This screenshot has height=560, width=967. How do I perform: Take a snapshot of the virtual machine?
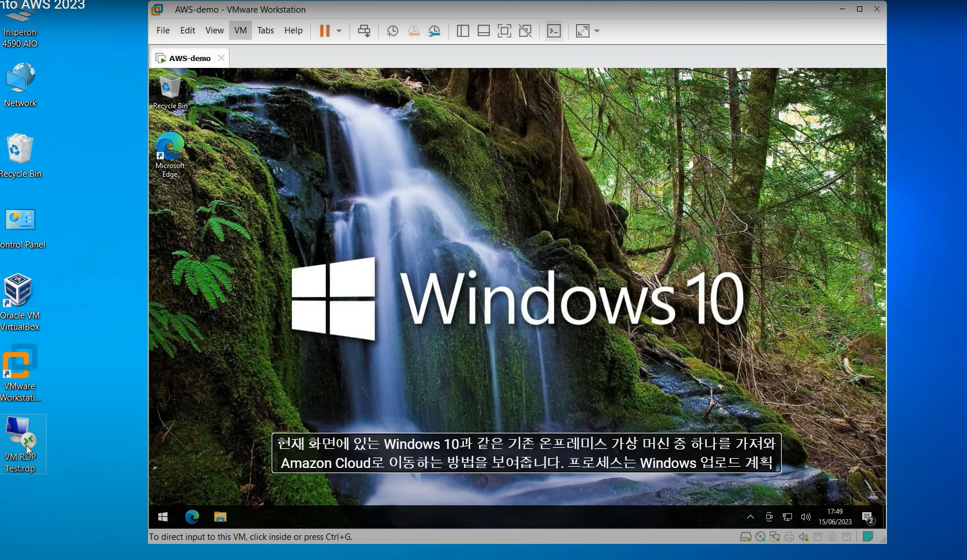coord(393,31)
